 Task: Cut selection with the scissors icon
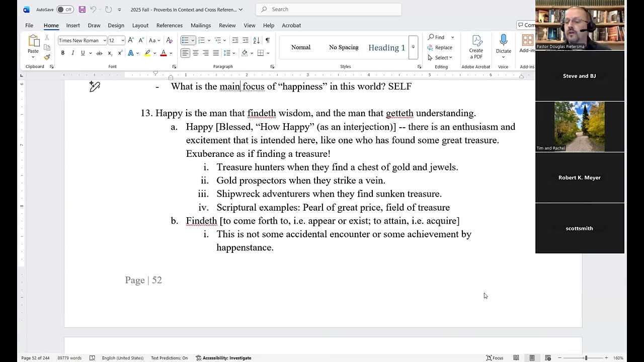pyautogui.click(x=47, y=38)
